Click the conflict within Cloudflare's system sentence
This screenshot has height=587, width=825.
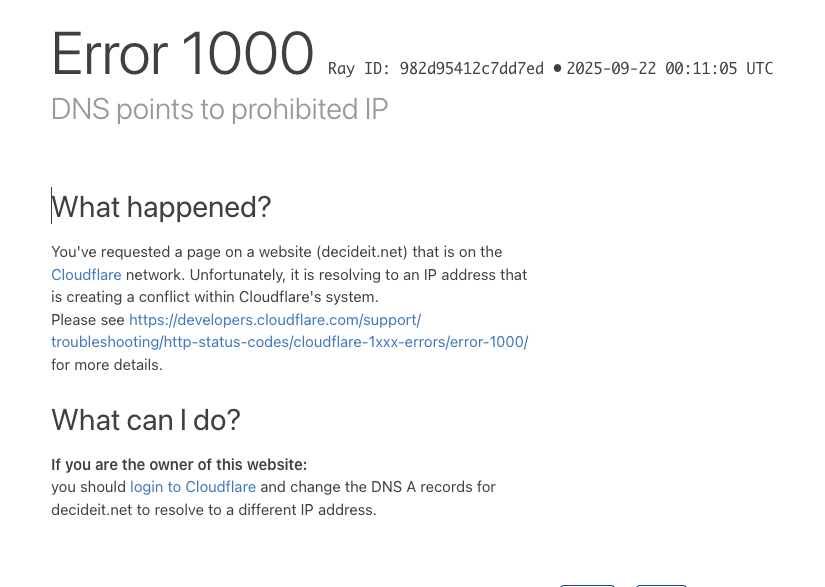(215, 297)
